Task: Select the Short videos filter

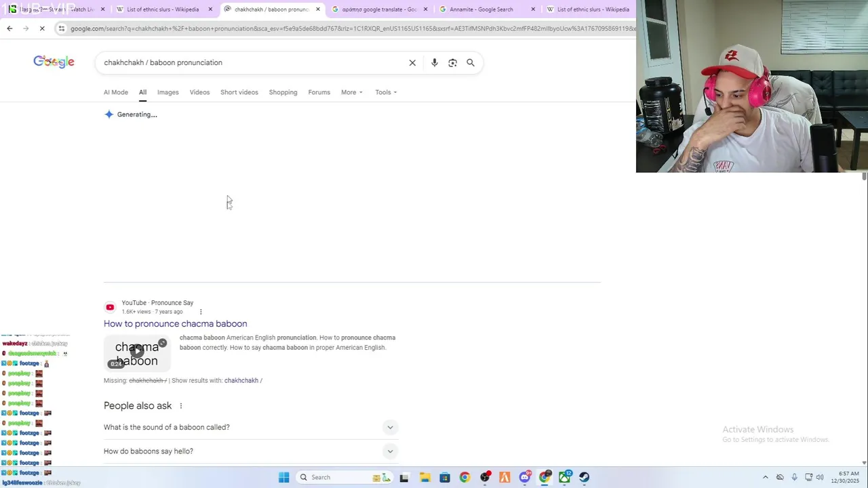Action: [239, 92]
